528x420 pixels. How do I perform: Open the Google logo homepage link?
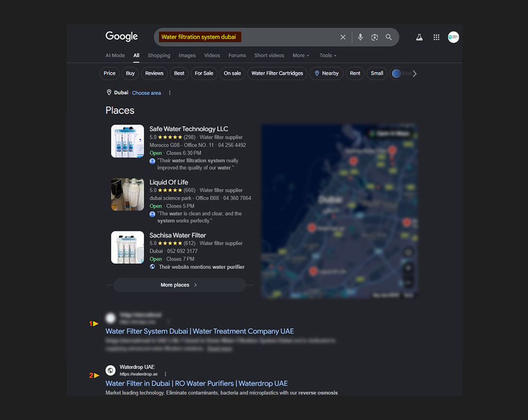(x=121, y=36)
